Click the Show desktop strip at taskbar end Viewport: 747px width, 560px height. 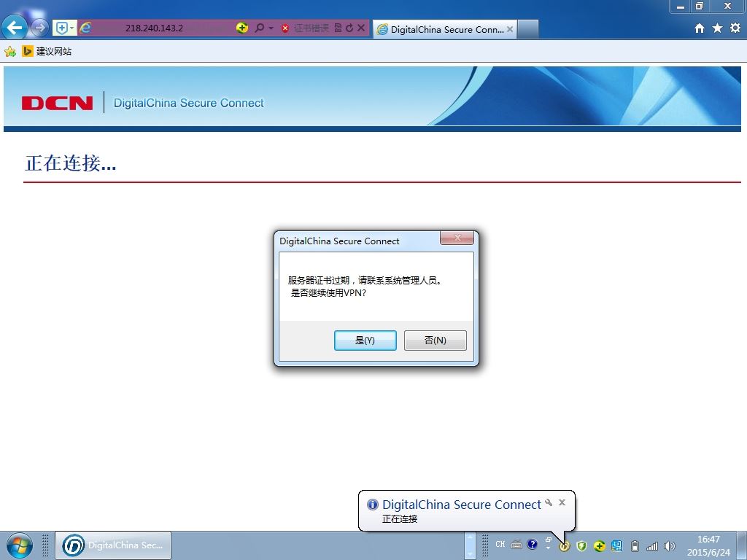coord(742,545)
